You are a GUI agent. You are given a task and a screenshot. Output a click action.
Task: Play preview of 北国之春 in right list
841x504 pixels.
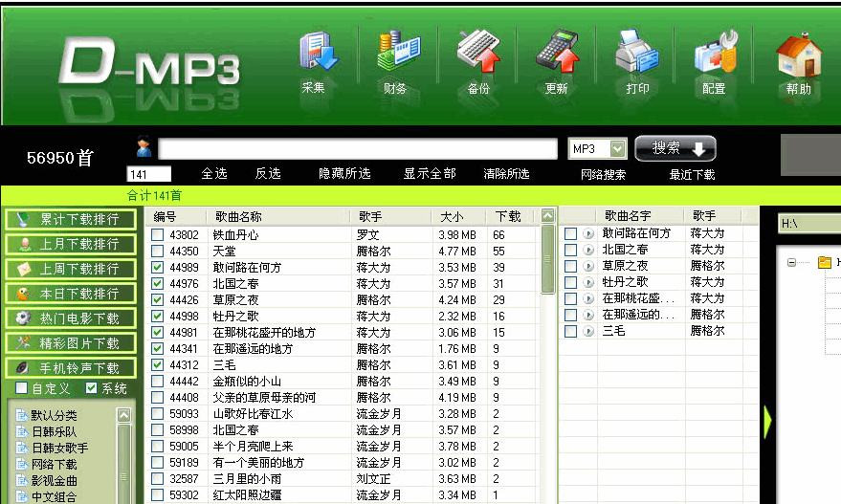click(x=588, y=250)
